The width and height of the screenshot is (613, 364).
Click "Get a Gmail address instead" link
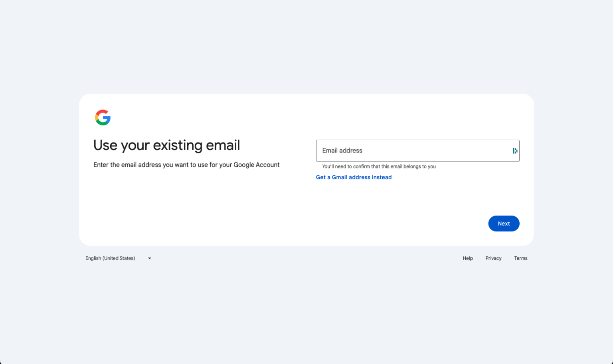coord(354,177)
